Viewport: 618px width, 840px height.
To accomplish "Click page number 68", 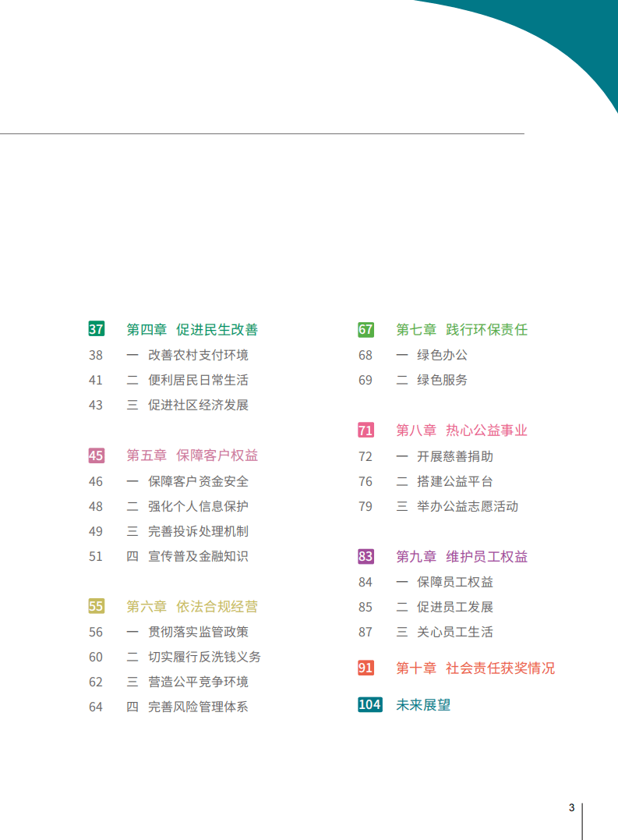I will pyautogui.click(x=366, y=355).
